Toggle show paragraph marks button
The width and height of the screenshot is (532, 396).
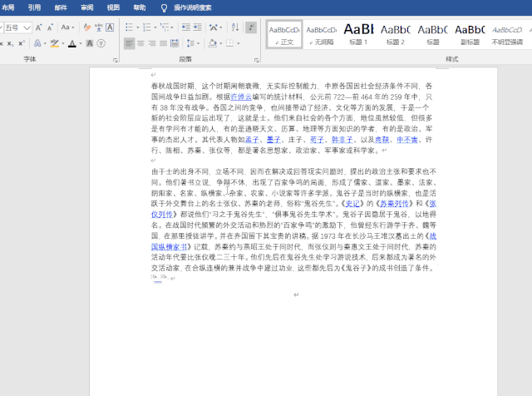point(251,27)
